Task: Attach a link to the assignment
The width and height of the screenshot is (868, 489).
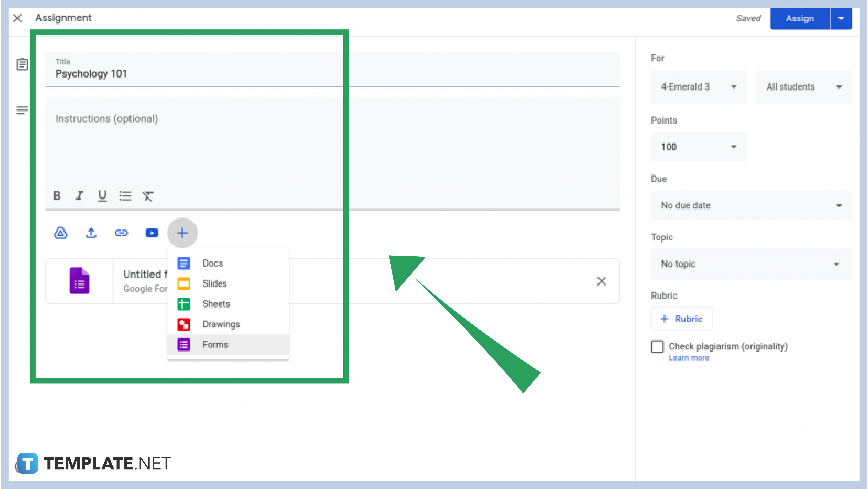Action: 121,233
